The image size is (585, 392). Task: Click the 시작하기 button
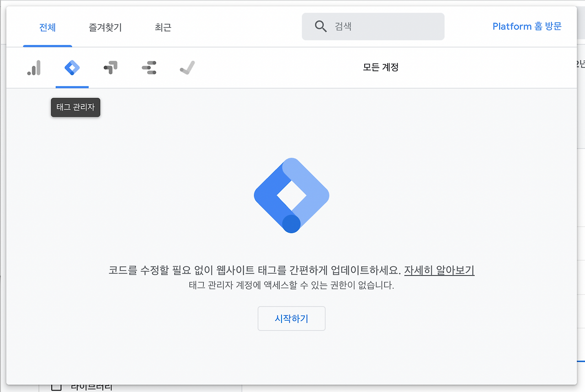pyautogui.click(x=291, y=318)
